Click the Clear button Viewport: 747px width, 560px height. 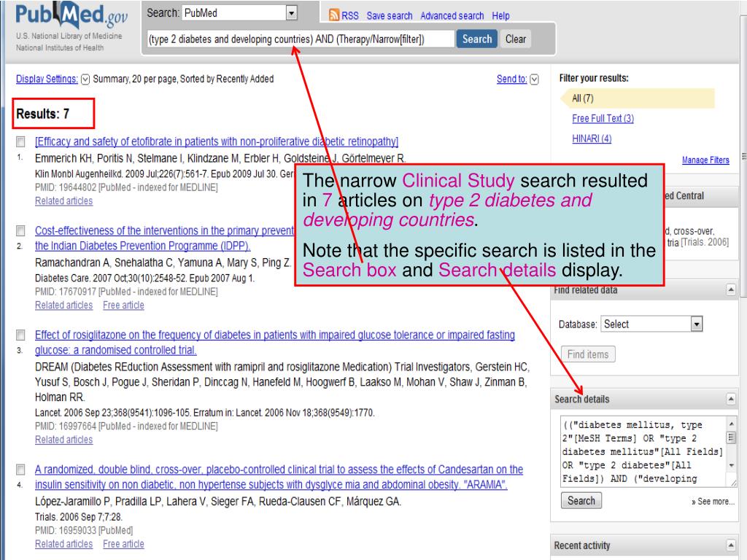click(516, 39)
